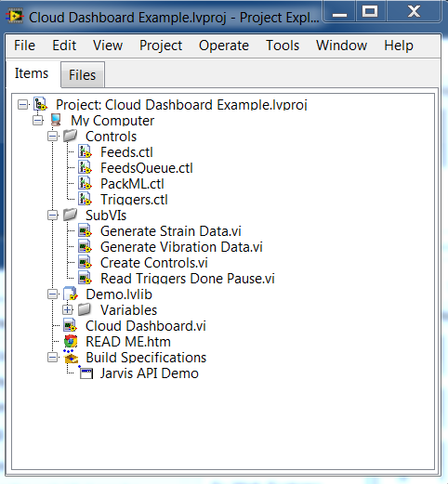
Task: Collapse the Controls folder
Action: [52, 137]
